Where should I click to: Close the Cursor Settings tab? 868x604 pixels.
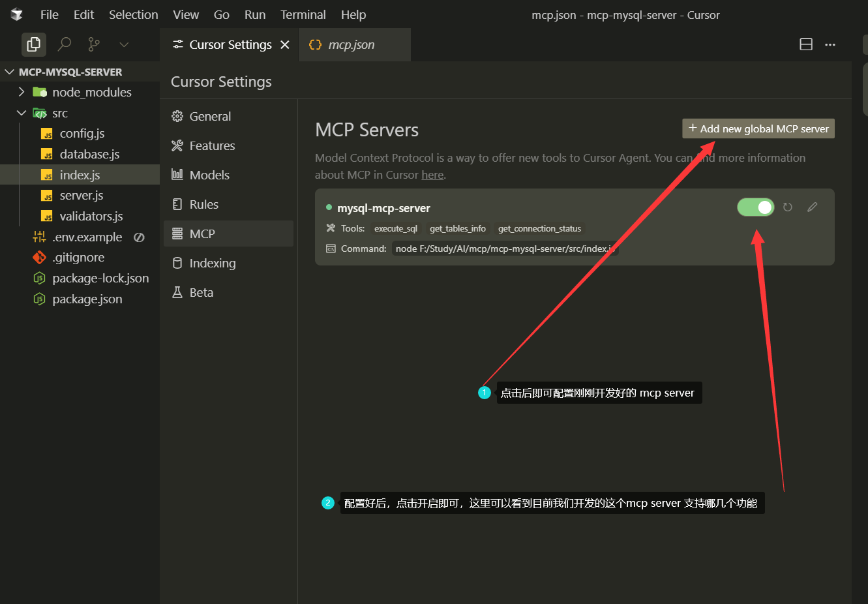(285, 44)
